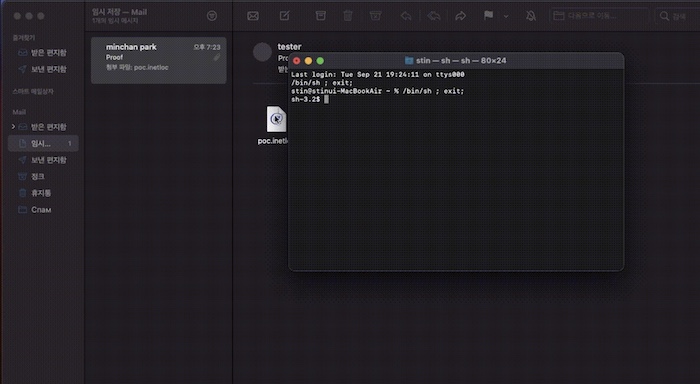Screen dimensions: 700x384
Task: Close the Terminal window with red button
Action: tap(296, 61)
